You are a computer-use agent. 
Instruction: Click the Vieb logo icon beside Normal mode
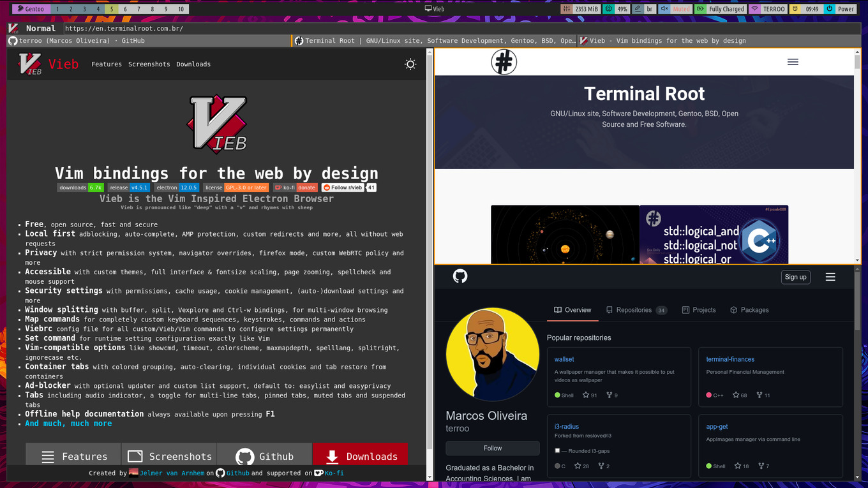[x=13, y=28]
